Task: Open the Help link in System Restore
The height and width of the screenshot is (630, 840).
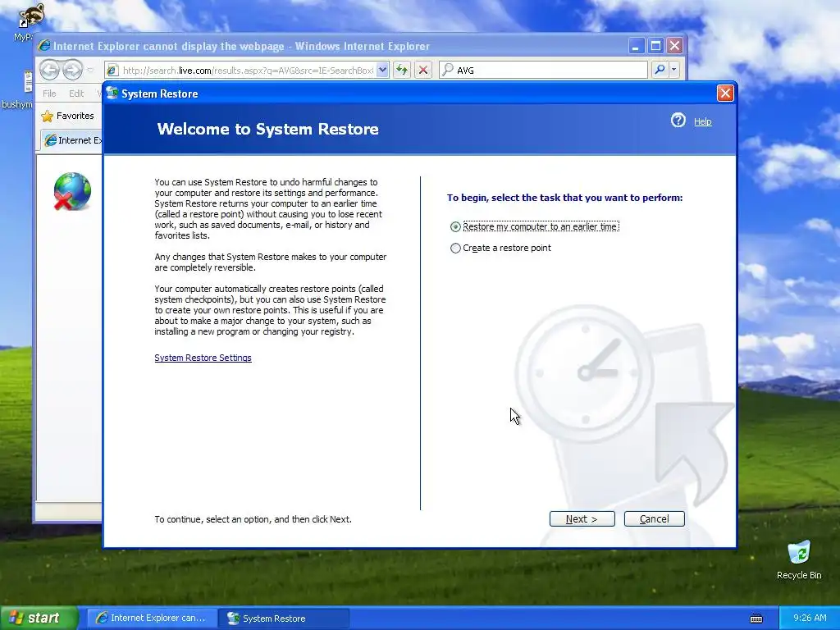Action: [702, 121]
